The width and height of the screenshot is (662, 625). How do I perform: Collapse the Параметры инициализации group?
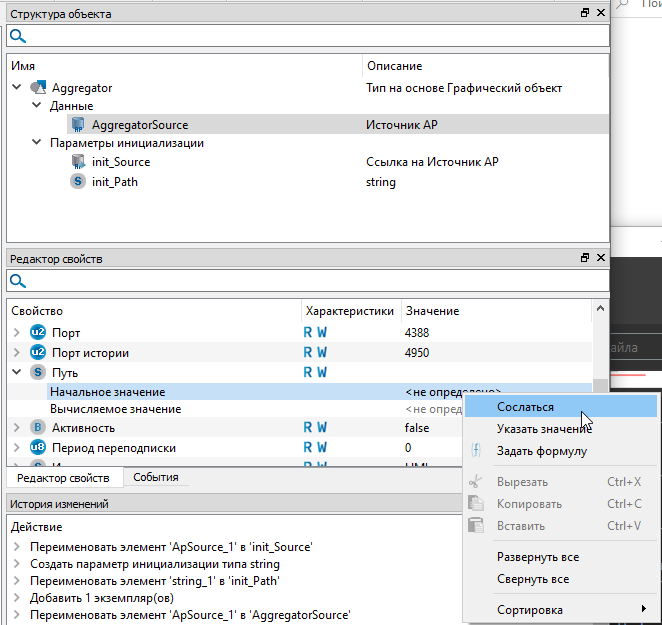(36, 143)
